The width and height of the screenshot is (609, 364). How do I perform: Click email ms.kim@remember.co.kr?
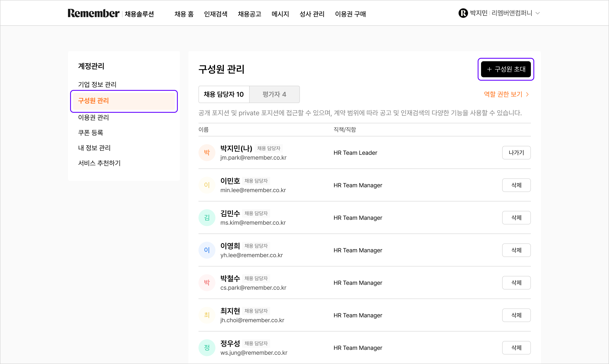[x=253, y=223]
